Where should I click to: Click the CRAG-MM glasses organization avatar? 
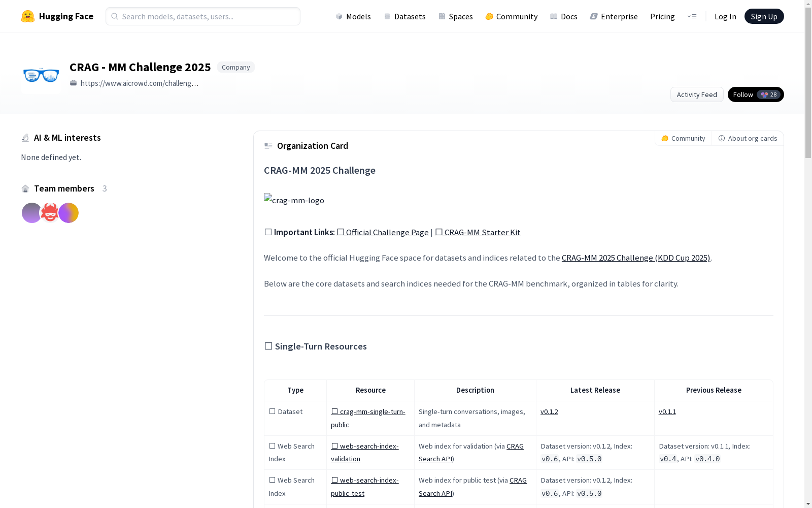tap(41, 75)
